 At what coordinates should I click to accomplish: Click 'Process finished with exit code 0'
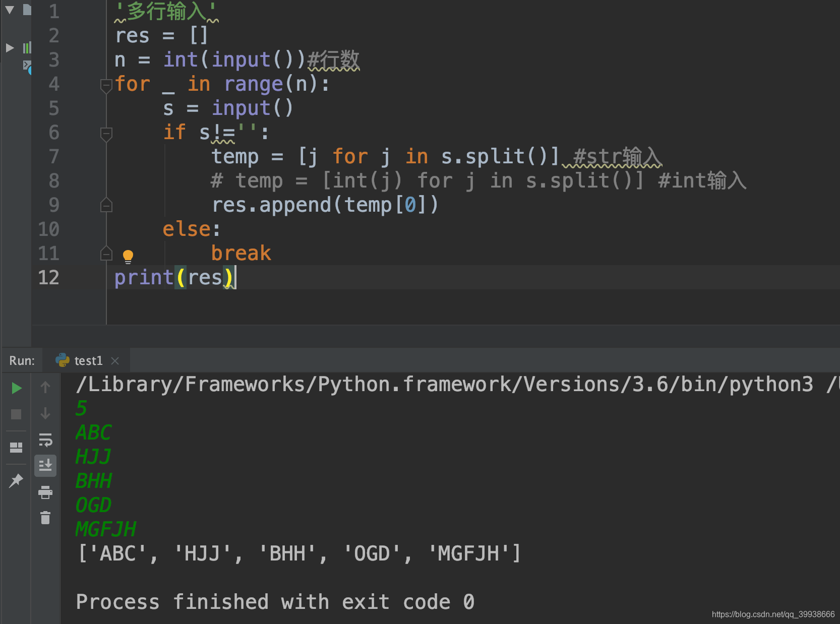275,602
